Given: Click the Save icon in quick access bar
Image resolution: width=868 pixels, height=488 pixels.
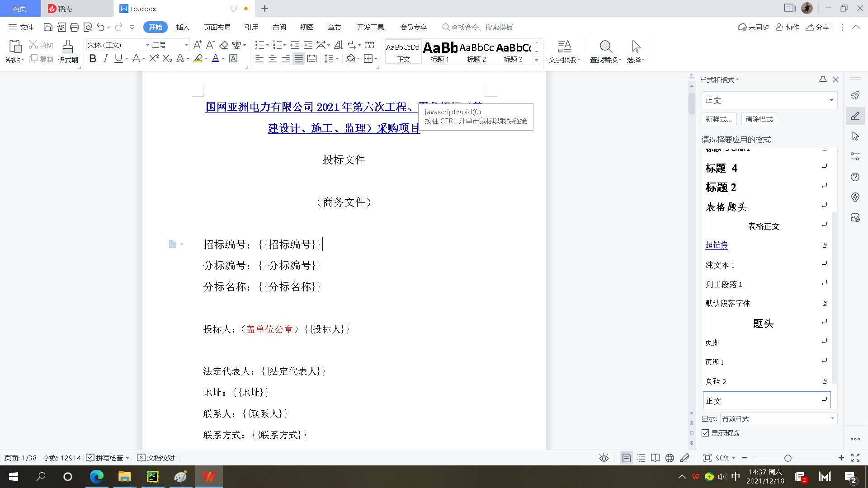Looking at the screenshot, I should click(x=48, y=27).
